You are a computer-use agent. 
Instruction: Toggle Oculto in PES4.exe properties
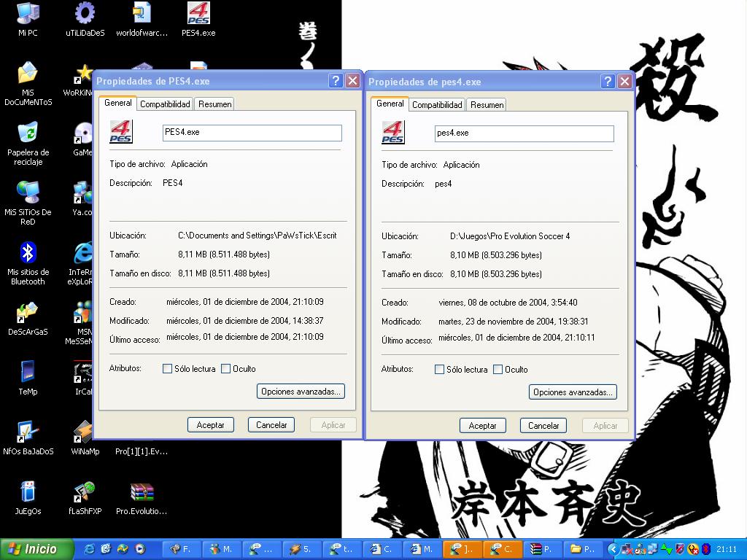[226, 368]
